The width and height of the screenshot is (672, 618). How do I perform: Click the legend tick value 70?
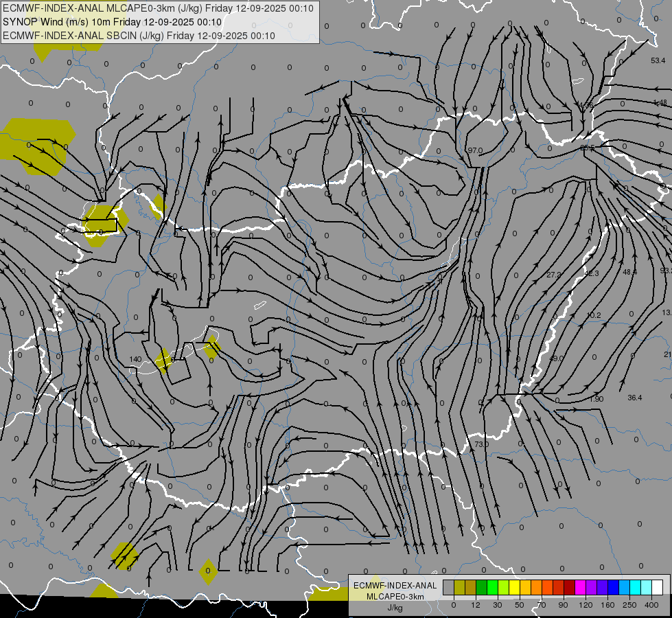pyautogui.click(x=542, y=605)
